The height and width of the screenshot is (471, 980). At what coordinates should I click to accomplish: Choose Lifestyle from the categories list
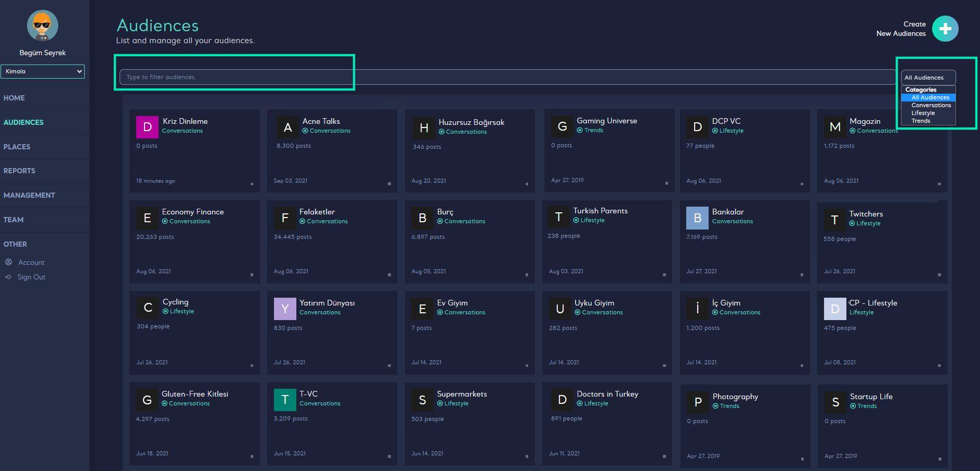923,113
